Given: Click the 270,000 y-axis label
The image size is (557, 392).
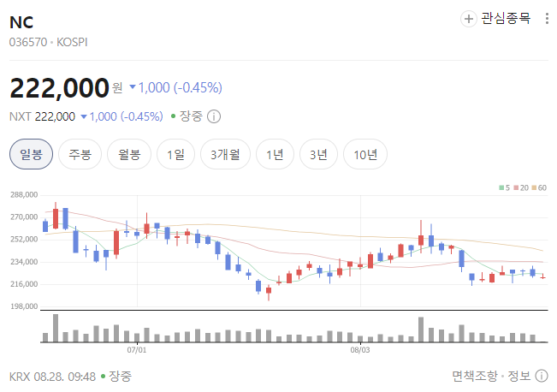Looking at the screenshot, I should click(24, 217).
